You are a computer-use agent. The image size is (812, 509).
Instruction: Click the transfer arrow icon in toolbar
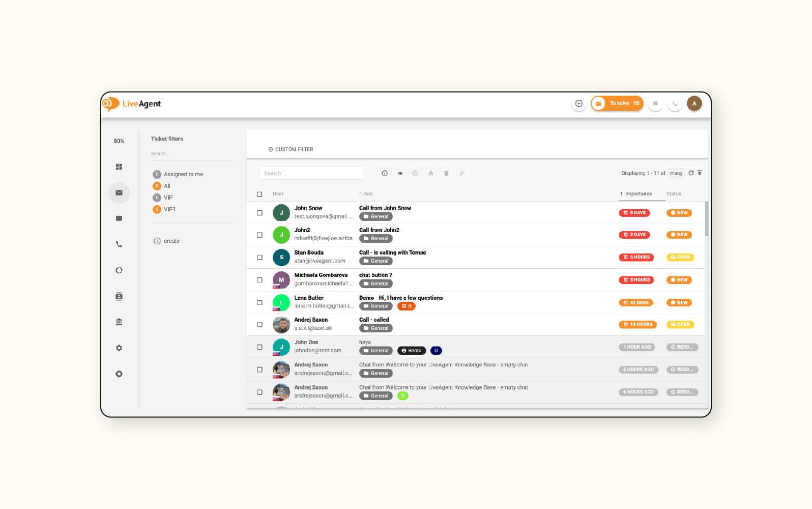coord(400,174)
